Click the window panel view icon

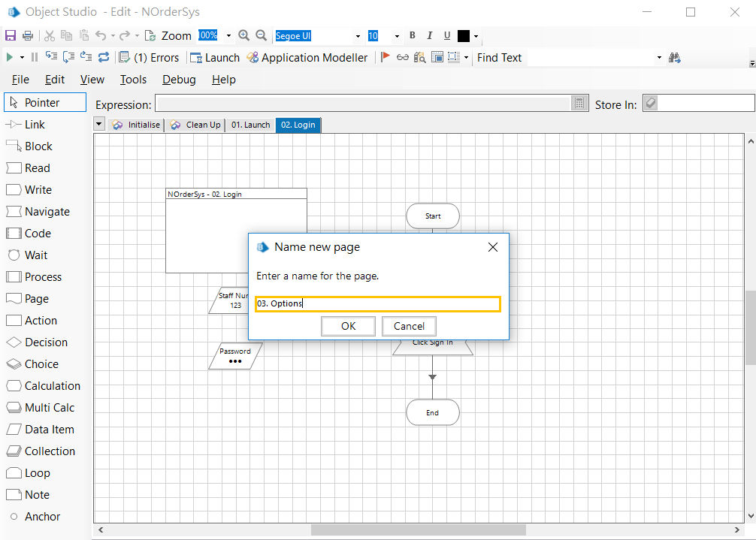437,57
